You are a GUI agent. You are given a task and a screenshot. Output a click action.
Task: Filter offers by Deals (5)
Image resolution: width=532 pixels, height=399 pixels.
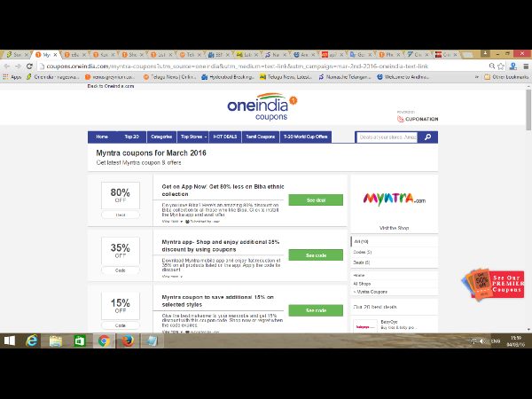363,262
